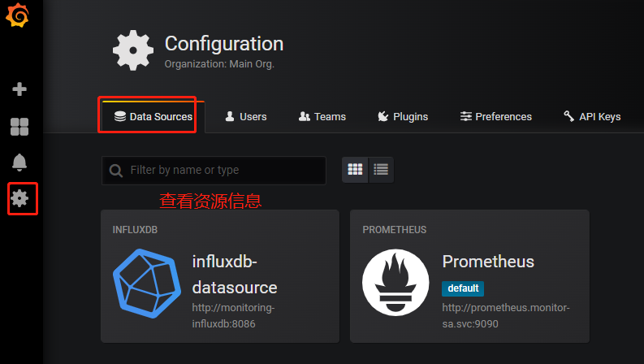Switch to the Users tab
The image size is (644, 364).
(245, 117)
